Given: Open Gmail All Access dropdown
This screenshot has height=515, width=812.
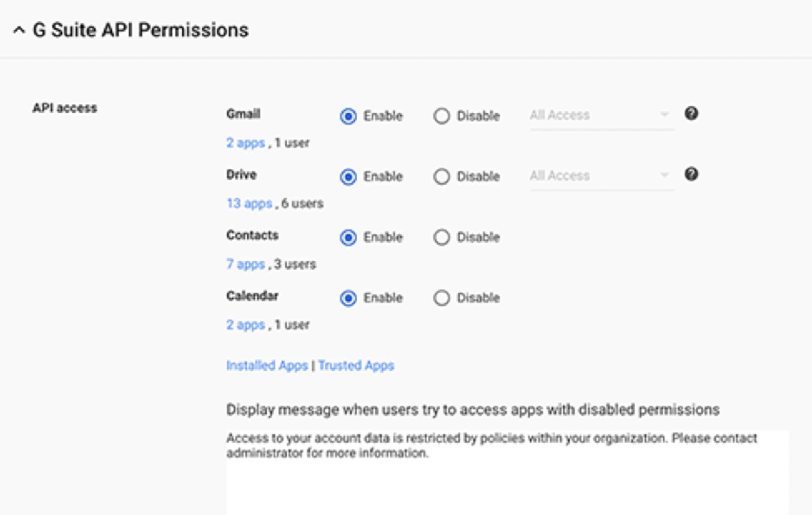Looking at the screenshot, I should tap(601, 115).
